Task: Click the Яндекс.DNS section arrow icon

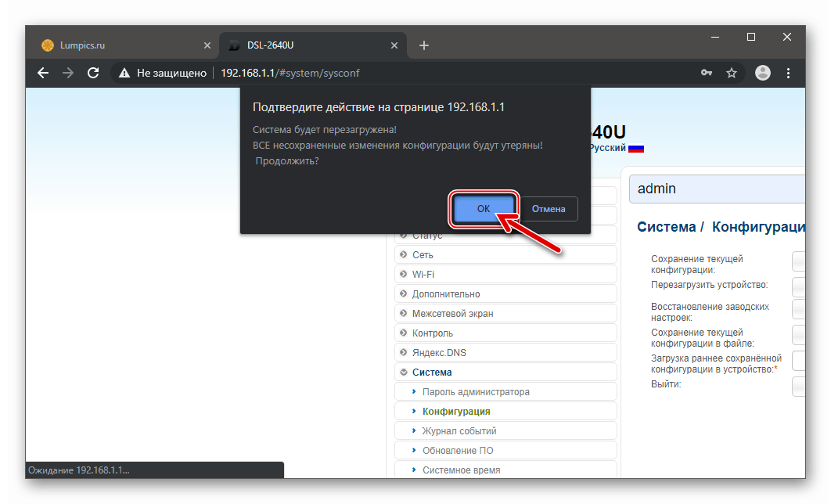Action: [x=403, y=352]
